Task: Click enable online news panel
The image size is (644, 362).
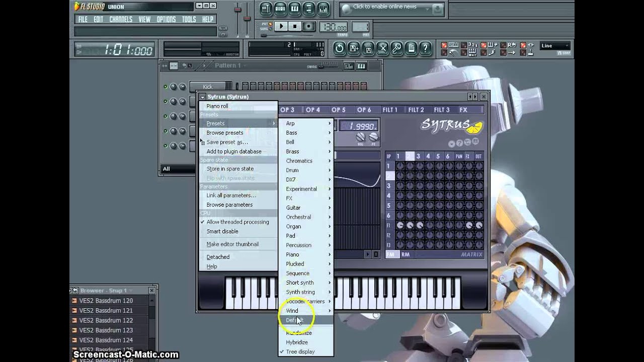Action: click(391, 9)
